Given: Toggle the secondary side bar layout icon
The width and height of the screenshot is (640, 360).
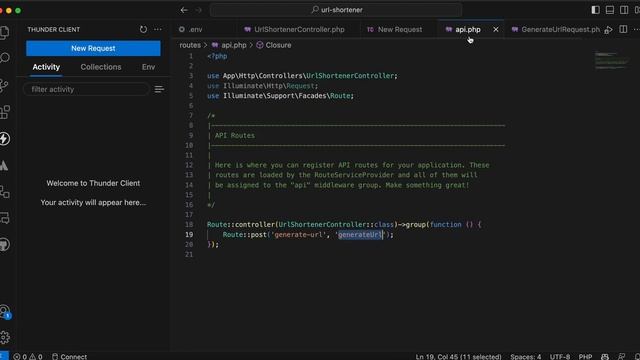Looking at the screenshot, I should click(x=624, y=10).
